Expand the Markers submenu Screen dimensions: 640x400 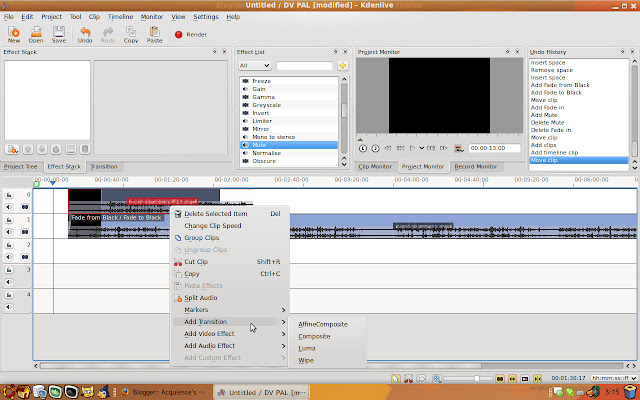coord(230,310)
